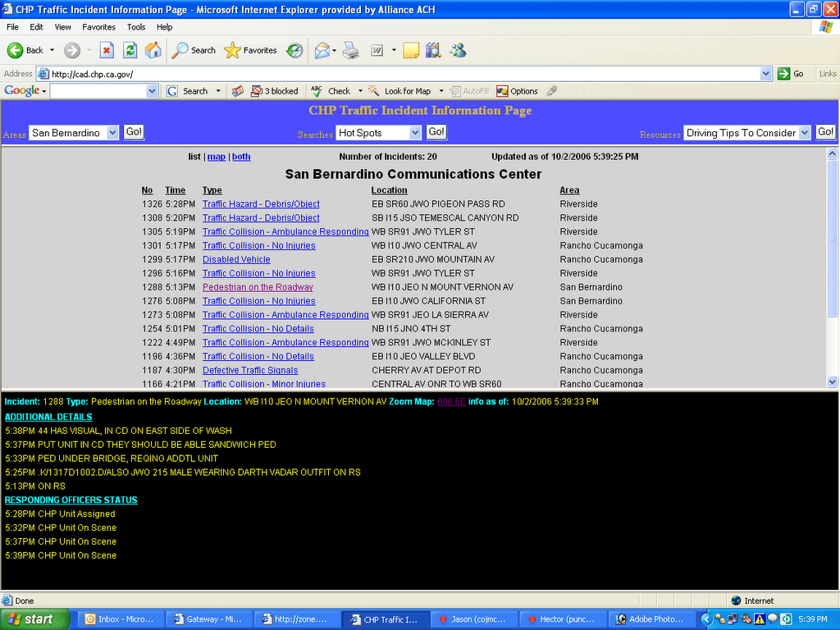The width and height of the screenshot is (840, 630).
Task: Open the Tools menu
Action: click(x=136, y=27)
